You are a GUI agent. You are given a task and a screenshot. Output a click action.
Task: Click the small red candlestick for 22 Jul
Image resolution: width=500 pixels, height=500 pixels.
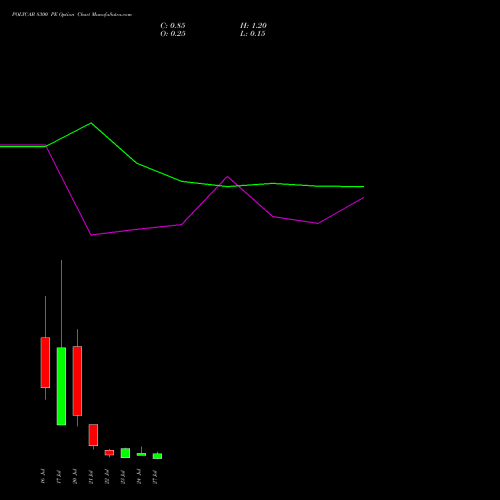click(109, 452)
